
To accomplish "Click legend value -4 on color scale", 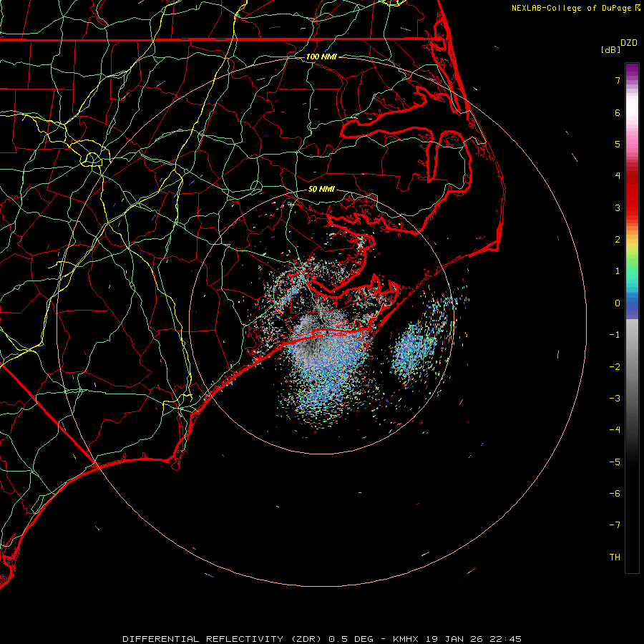I will click(615, 429).
